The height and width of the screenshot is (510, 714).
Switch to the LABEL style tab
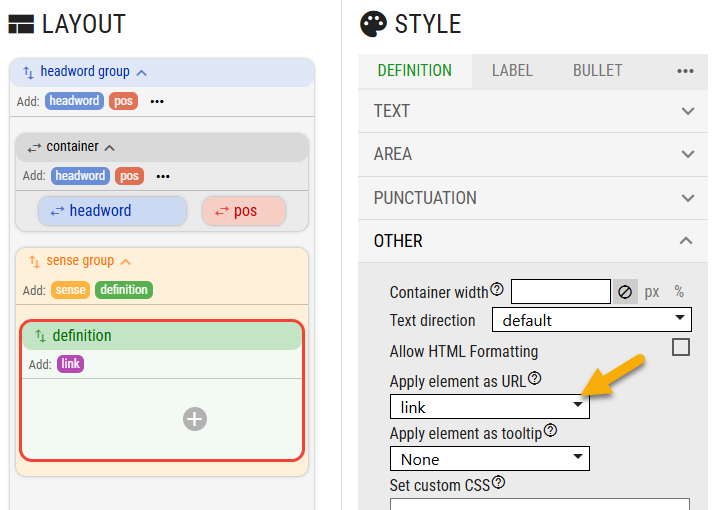[512, 71]
